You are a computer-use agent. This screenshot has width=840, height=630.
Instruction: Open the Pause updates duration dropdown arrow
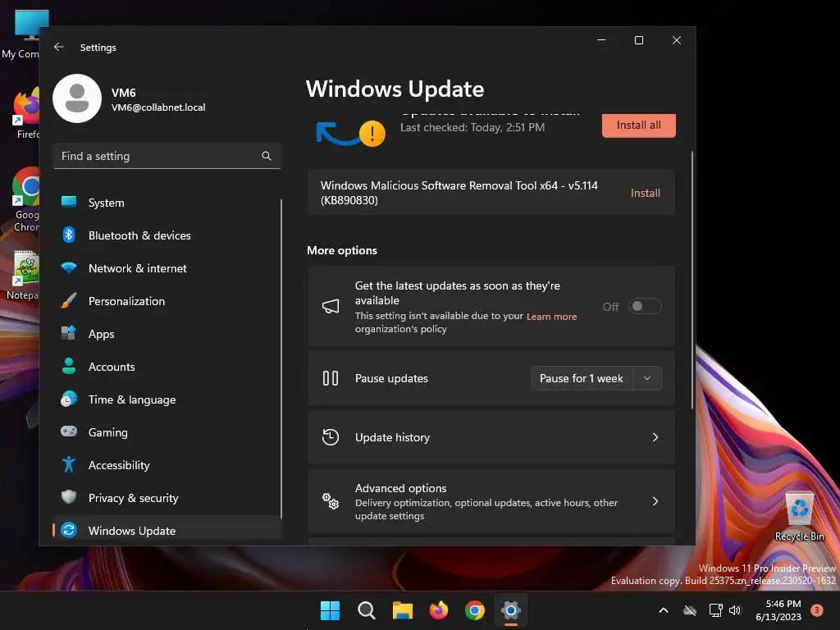pyautogui.click(x=647, y=378)
